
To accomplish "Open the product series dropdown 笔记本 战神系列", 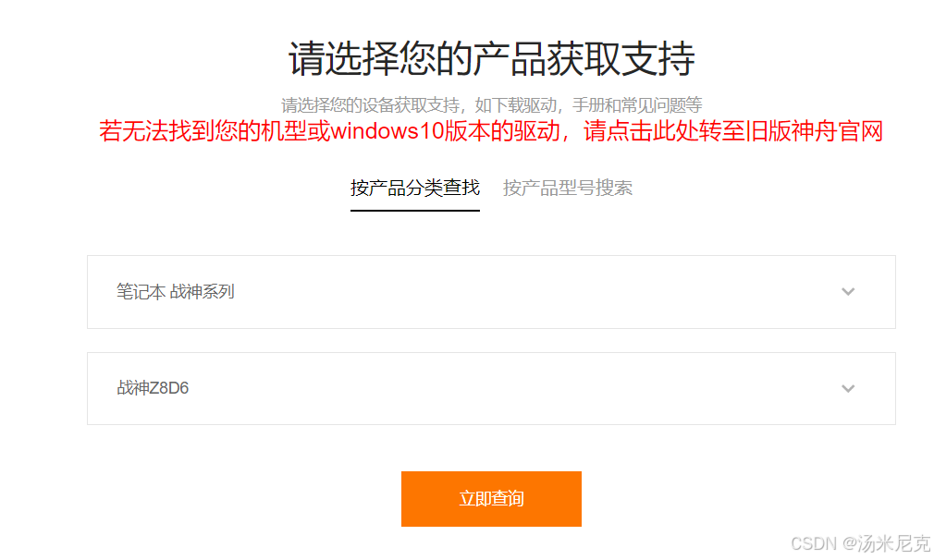I will (x=491, y=292).
